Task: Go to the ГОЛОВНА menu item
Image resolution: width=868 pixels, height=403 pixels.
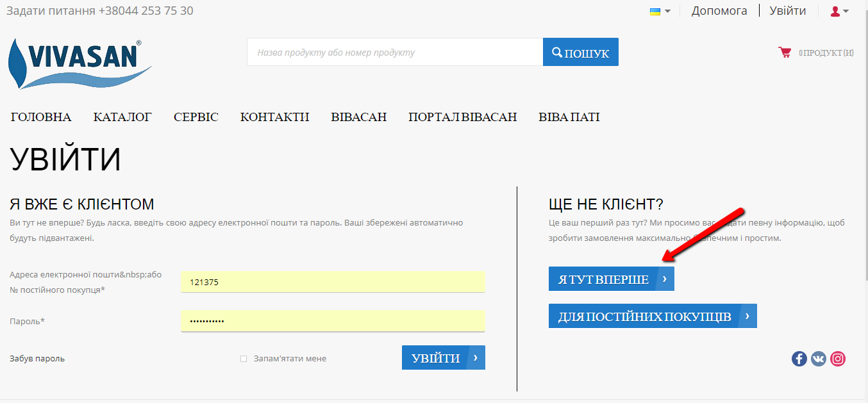Action: pyautogui.click(x=41, y=117)
